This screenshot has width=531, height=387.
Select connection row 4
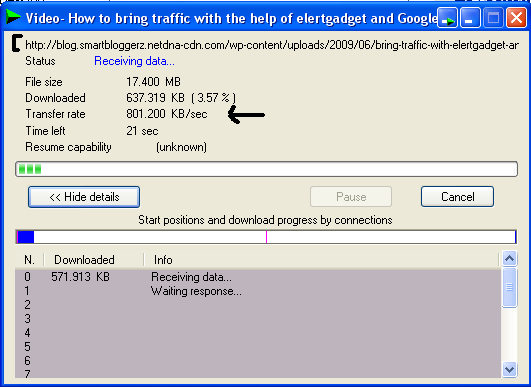(x=258, y=332)
